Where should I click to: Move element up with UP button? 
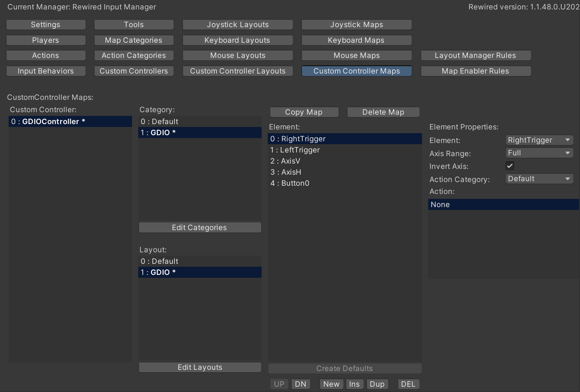tap(279, 384)
